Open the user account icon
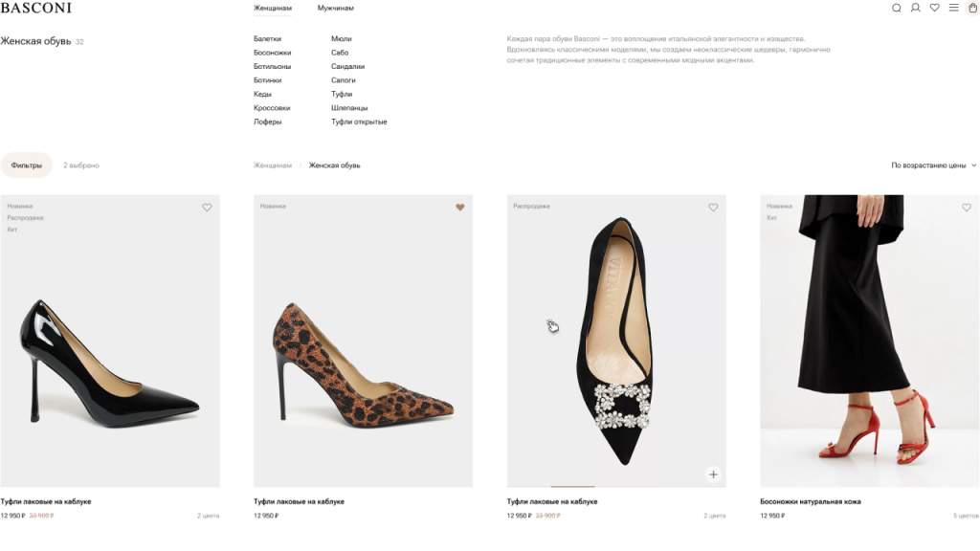This screenshot has width=980, height=551. tap(915, 8)
